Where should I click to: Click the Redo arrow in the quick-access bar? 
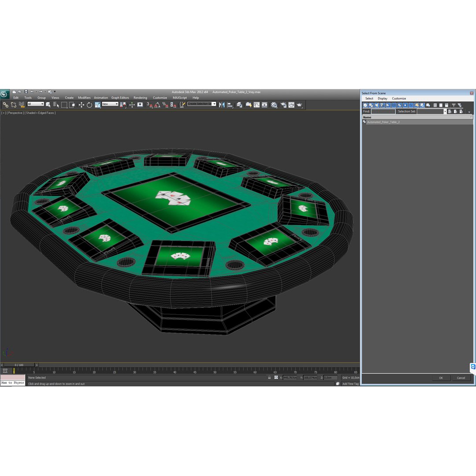pyautogui.click(x=41, y=92)
